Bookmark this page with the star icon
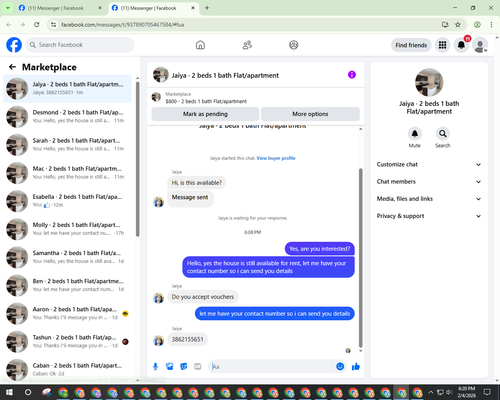 coord(458,24)
